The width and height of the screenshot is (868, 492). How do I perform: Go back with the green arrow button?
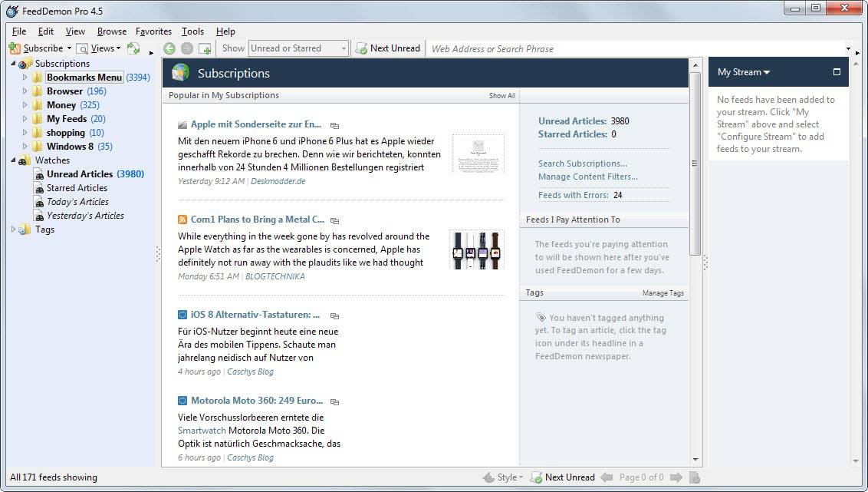(x=169, y=49)
